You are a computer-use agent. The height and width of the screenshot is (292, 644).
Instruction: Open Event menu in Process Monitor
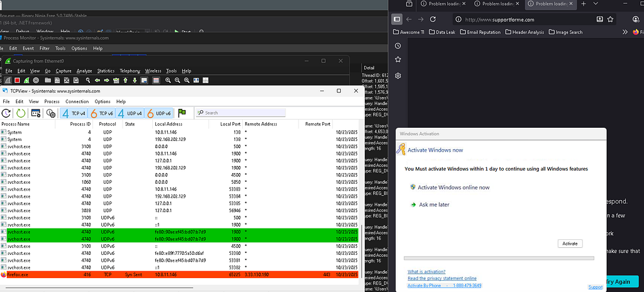28,48
